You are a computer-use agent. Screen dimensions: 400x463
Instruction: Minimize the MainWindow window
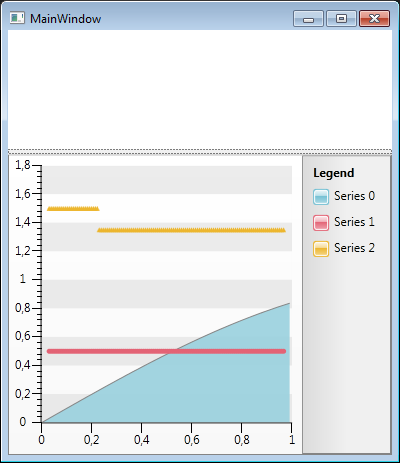click(308, 18)
